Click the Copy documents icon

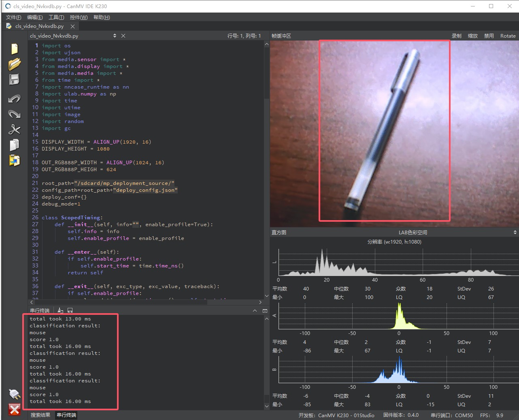15,145
